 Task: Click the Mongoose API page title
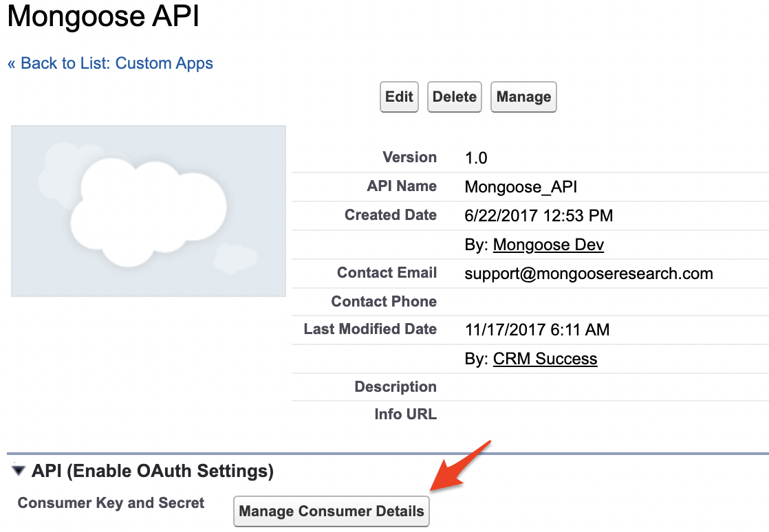coord(103,17)
